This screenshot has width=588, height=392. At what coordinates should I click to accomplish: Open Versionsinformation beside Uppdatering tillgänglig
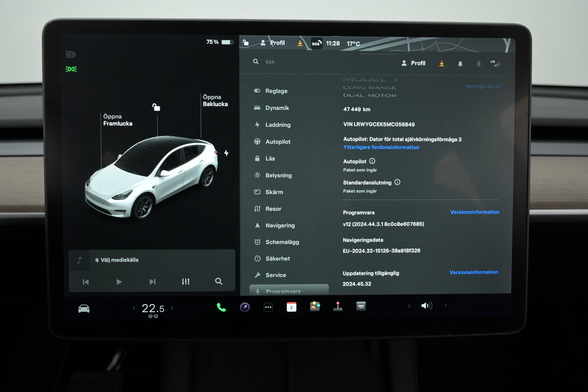pos(474,272)
